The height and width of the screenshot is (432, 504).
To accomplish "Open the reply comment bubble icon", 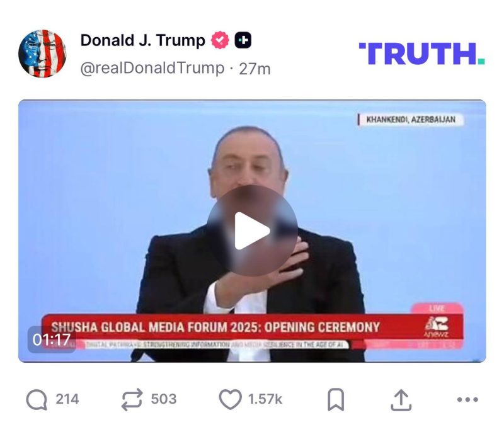I will click(37, 399).
